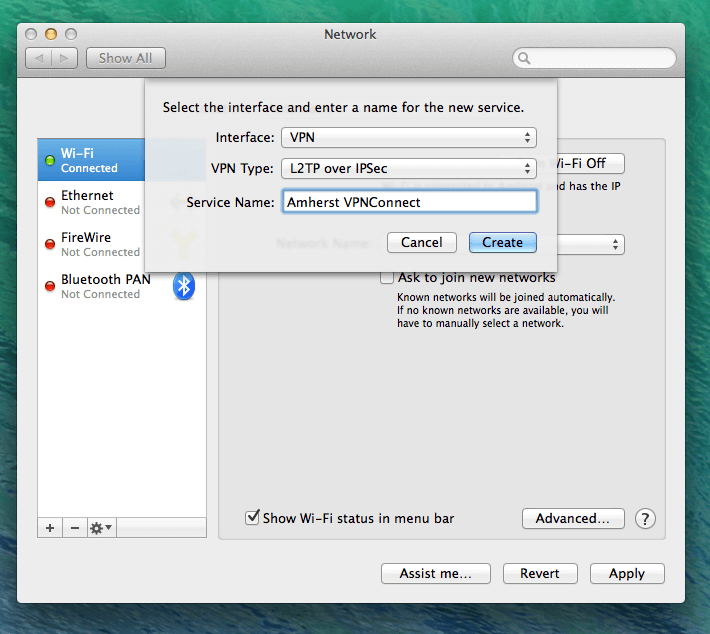Image resolution: width=710 pixels, height=634 pixels.
Task: Click the plus icon to add a service
Action: [50, 528]
